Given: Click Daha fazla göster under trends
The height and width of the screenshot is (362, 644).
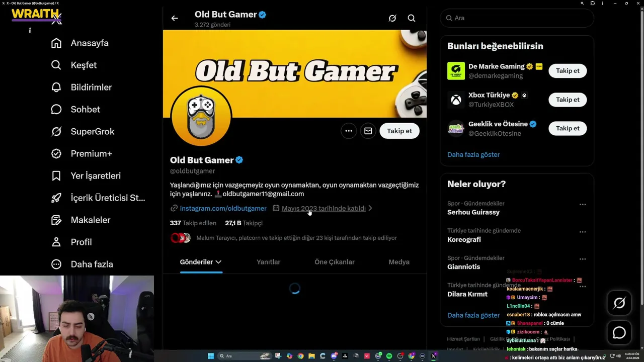Looking at the screenshot, I should (473, 315).
